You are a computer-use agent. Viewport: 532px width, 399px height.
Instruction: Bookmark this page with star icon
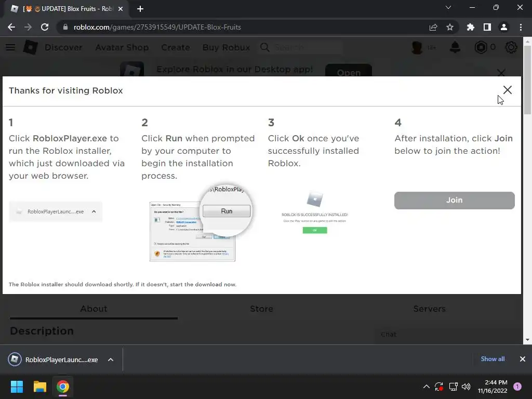[x=450, y=27]
